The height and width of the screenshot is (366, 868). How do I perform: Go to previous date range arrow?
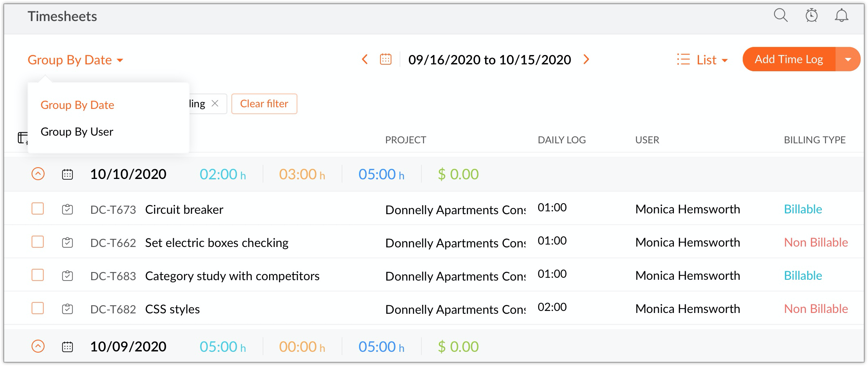coord(365,60)
